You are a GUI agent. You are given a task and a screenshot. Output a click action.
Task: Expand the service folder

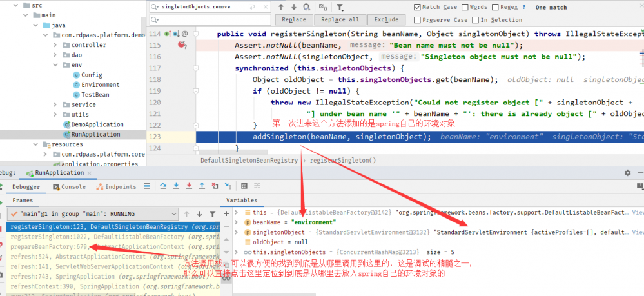(55, 104)
